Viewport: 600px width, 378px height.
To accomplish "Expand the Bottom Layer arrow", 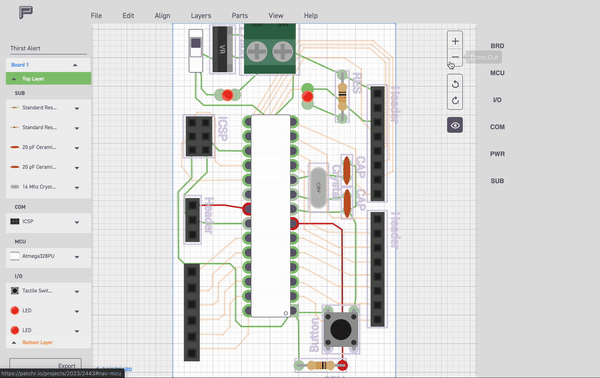I will pos(14,343).
